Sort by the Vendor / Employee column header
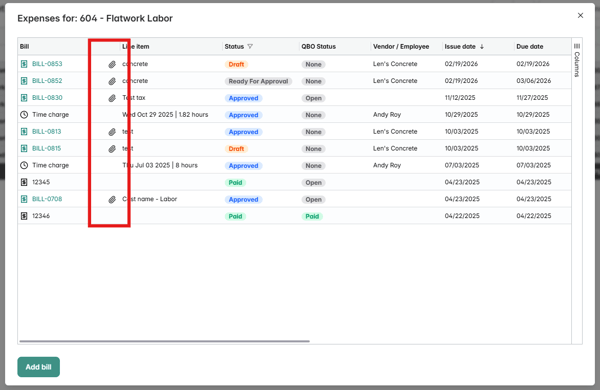The height and width of the screenshot is (390, 600). click(x=401, y=46)
